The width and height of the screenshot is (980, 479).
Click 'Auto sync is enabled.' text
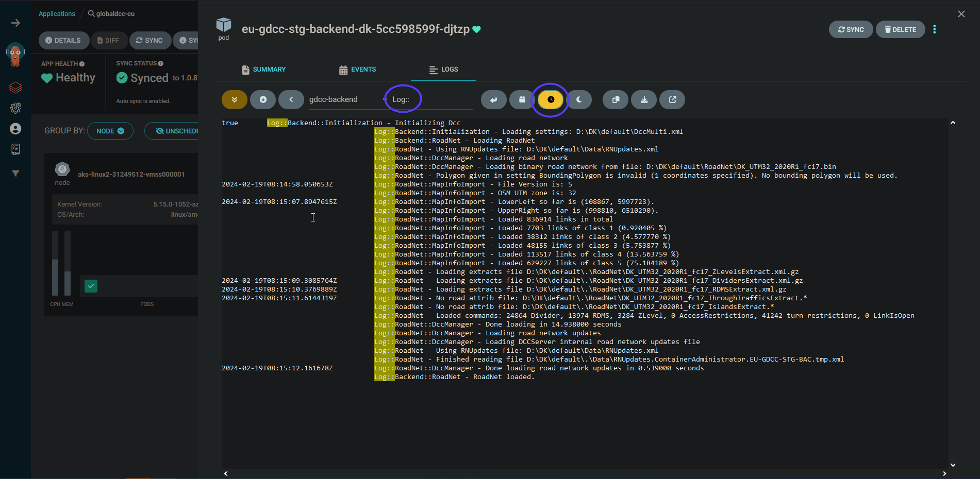[143, 101]
